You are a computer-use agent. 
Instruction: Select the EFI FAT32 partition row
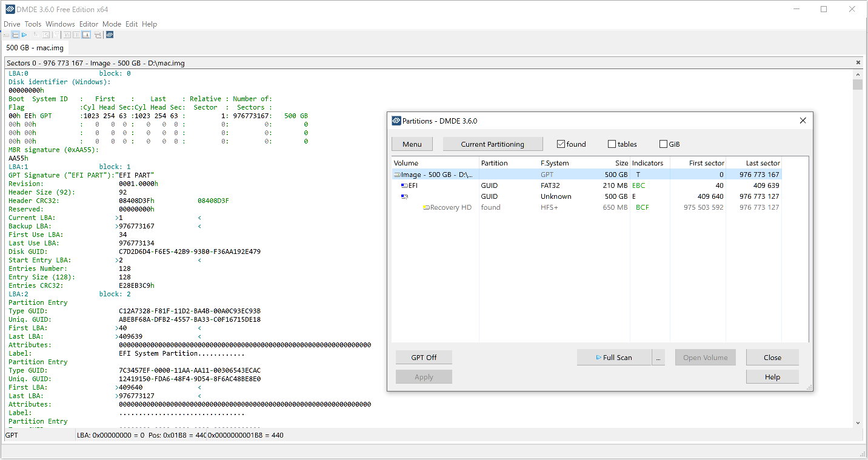coord(587,185)
